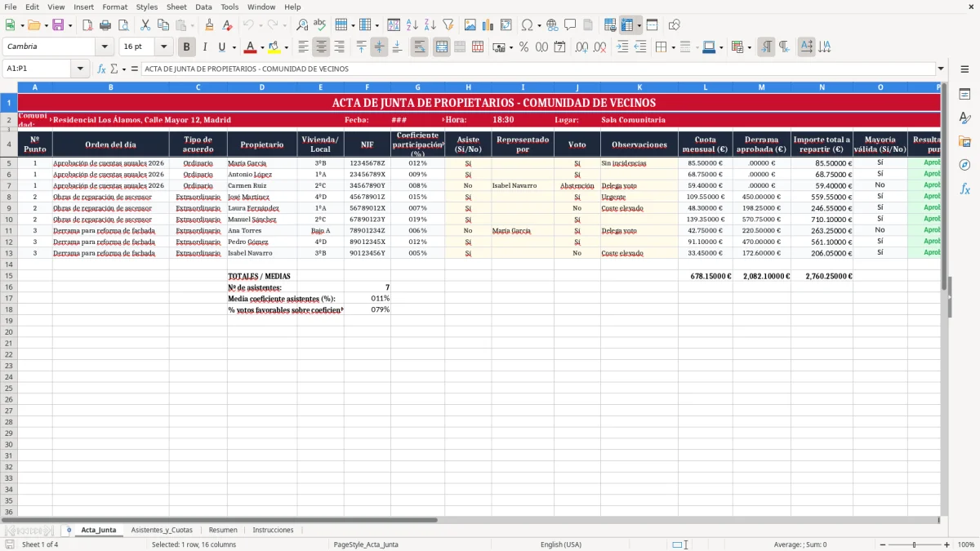Expand the font color dropdown arrow
This screenshot has width=980, height=551.
pyautogui.click(x=261, y=47)
